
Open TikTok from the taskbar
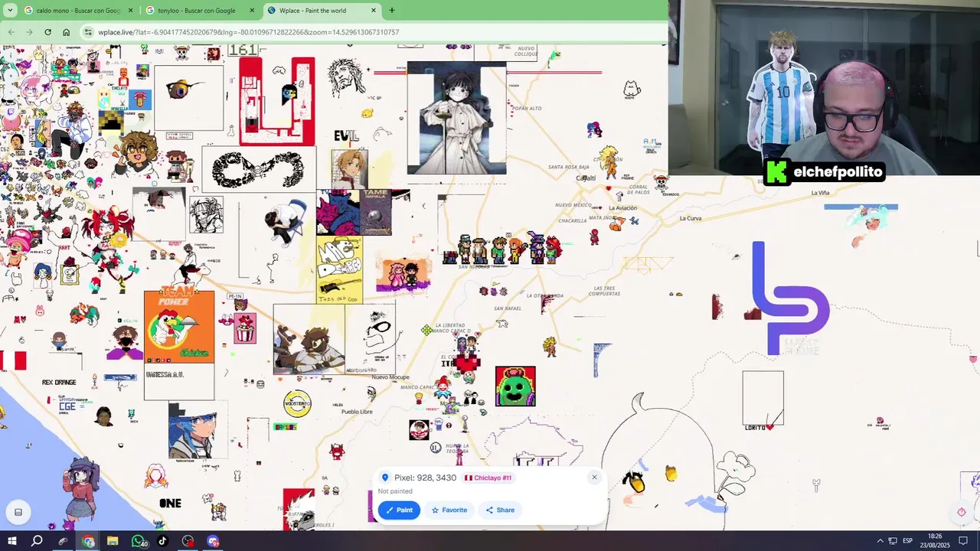point(162,541)
